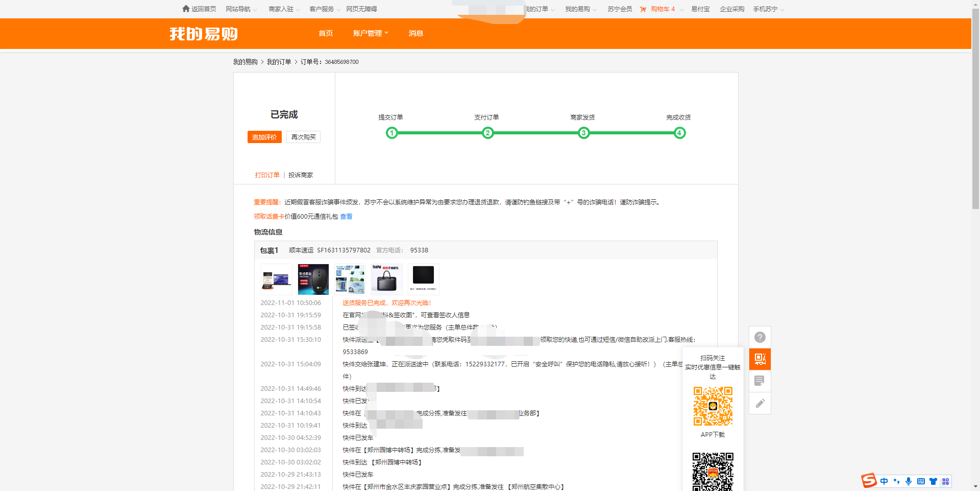Open 消息 in orange nav bar

pos(416,33)
